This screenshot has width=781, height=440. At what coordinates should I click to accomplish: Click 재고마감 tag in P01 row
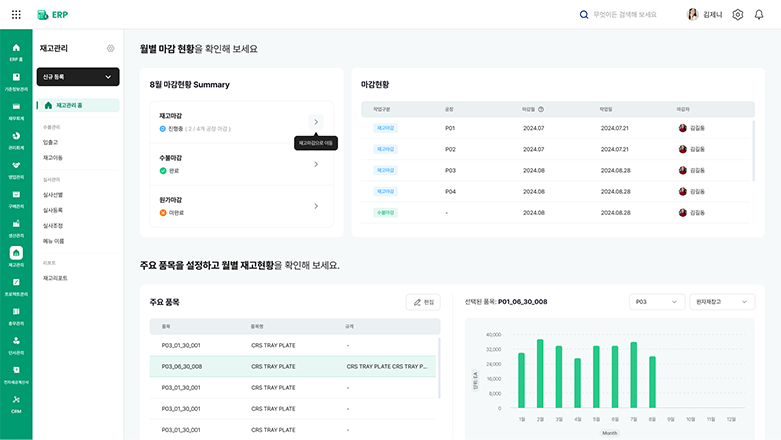click(x=386, y=128)
